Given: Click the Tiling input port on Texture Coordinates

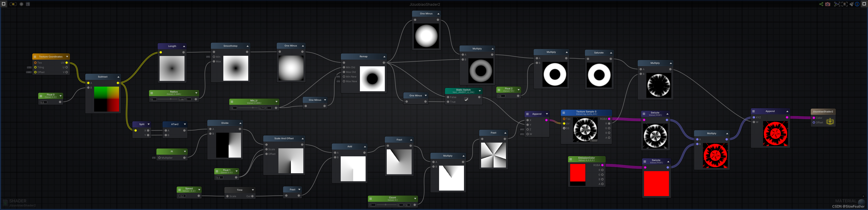Looking at the screenshot, I should coord(35,67).
